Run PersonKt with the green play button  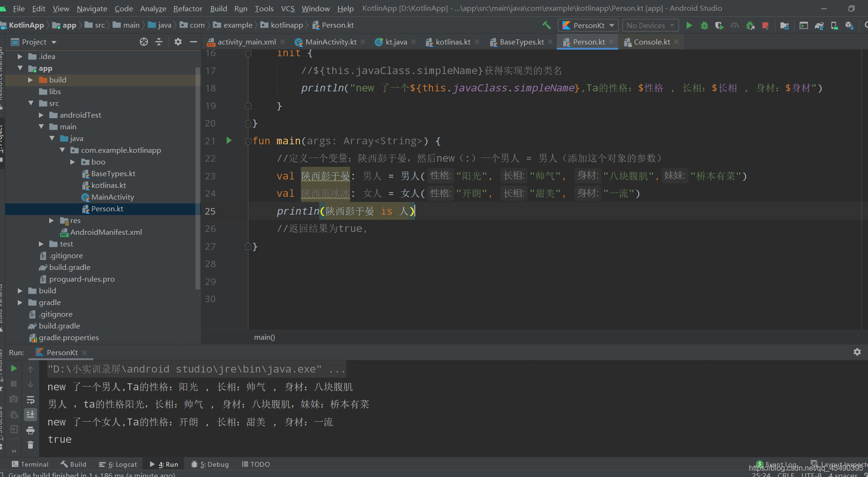[x=689, y=25]
